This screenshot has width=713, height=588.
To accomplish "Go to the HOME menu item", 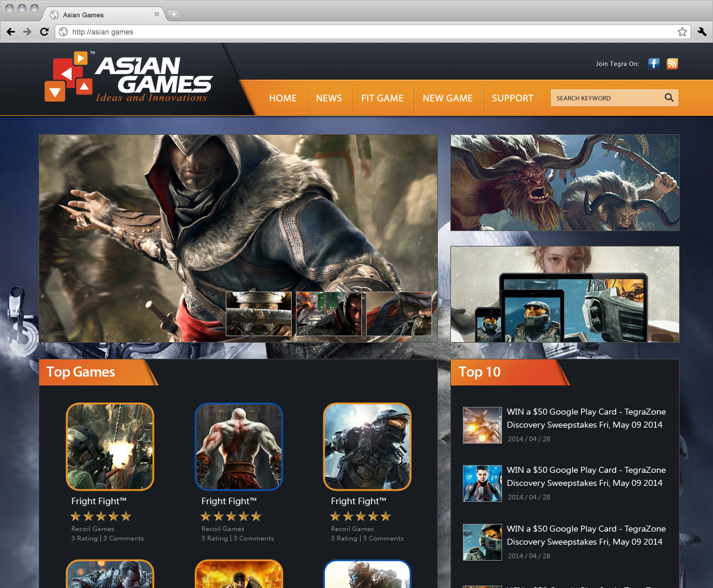I will click(x=283, y=98).
